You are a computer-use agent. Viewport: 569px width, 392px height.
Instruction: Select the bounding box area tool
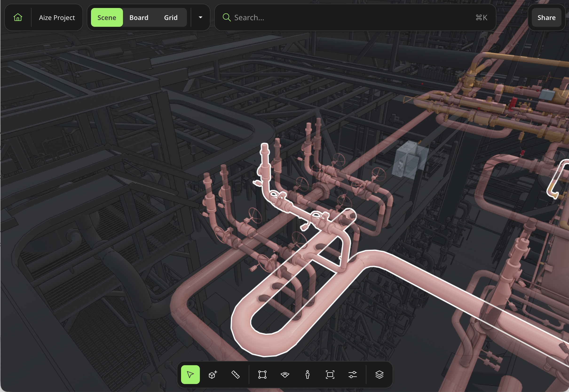262,375
